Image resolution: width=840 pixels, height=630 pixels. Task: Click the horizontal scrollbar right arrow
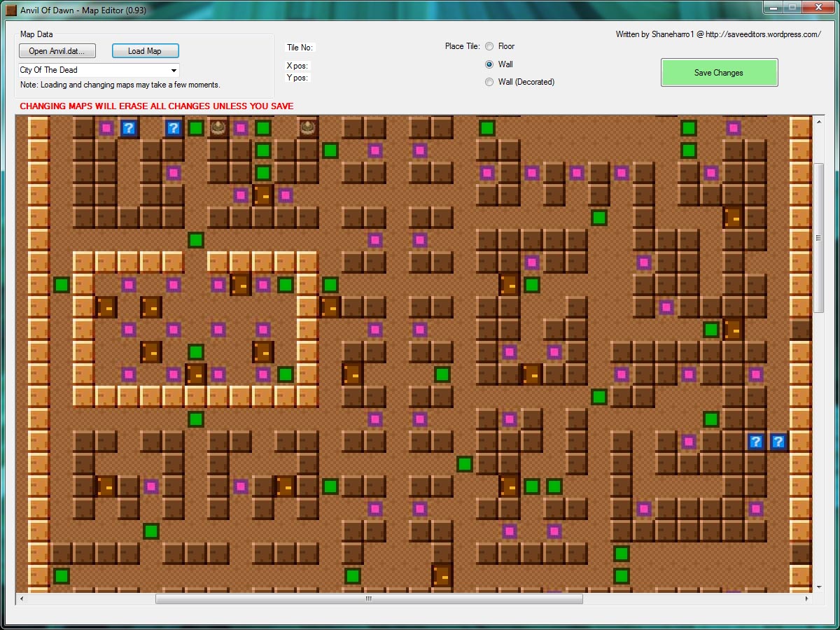pyautogui.click(x=807, y=599)
